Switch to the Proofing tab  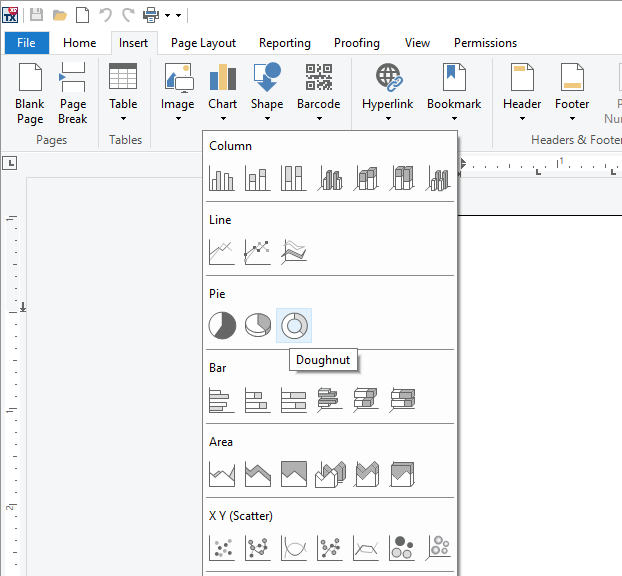coord(357,43)
